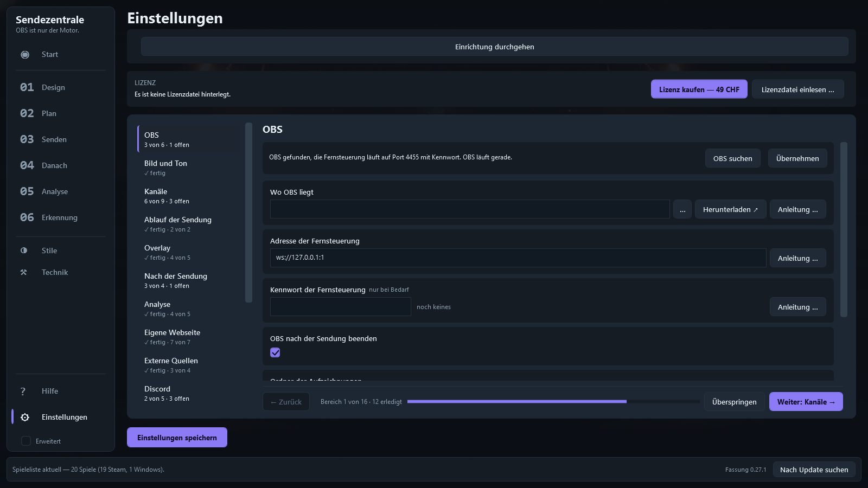Image resolution: width=868 pixels, height=488 pixels.
Task: Open the Discord settings section
Action: pos(190,393)
